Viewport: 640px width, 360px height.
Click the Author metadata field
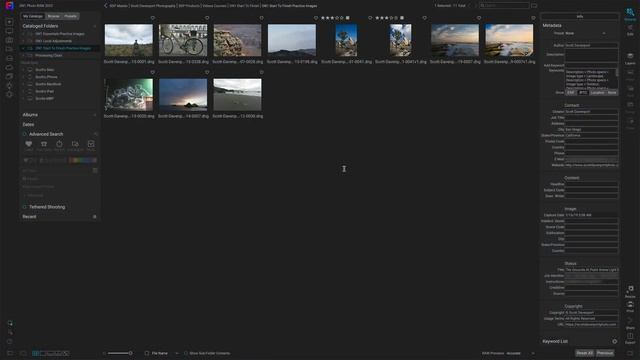(591, 45)
